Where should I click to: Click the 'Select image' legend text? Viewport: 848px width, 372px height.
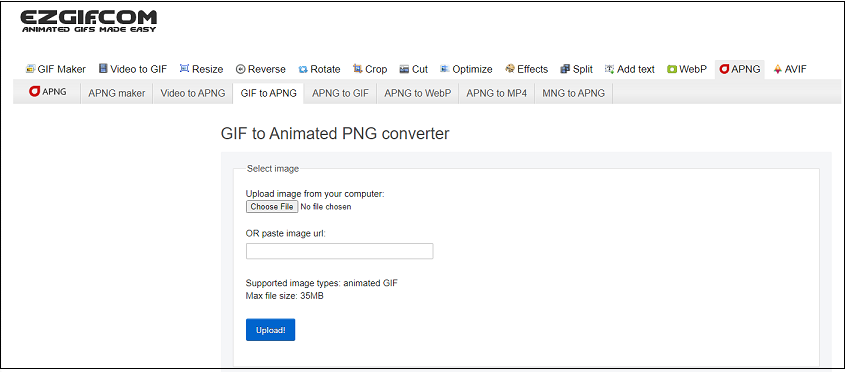[273, 169]
